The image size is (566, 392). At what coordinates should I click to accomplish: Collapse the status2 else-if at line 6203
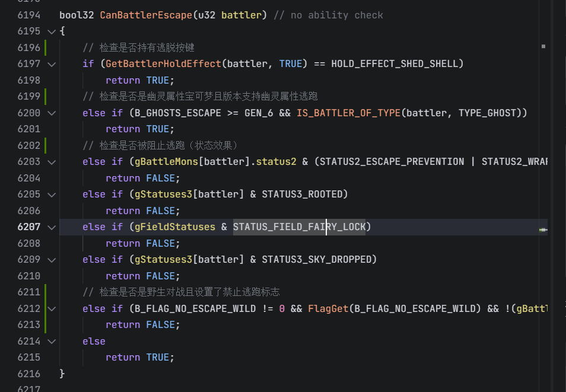[51, 162]
